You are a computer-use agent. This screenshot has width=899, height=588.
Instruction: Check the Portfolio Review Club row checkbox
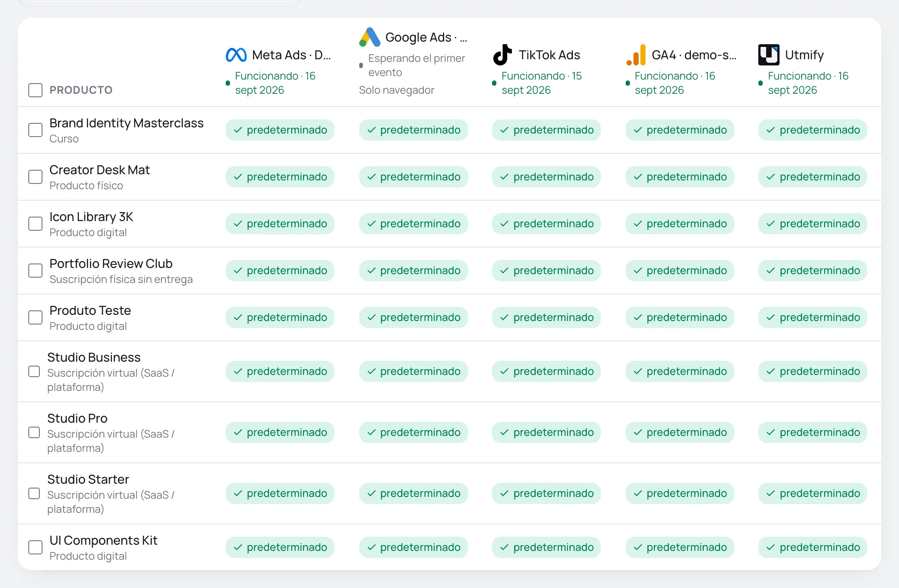tap(35, 271)
